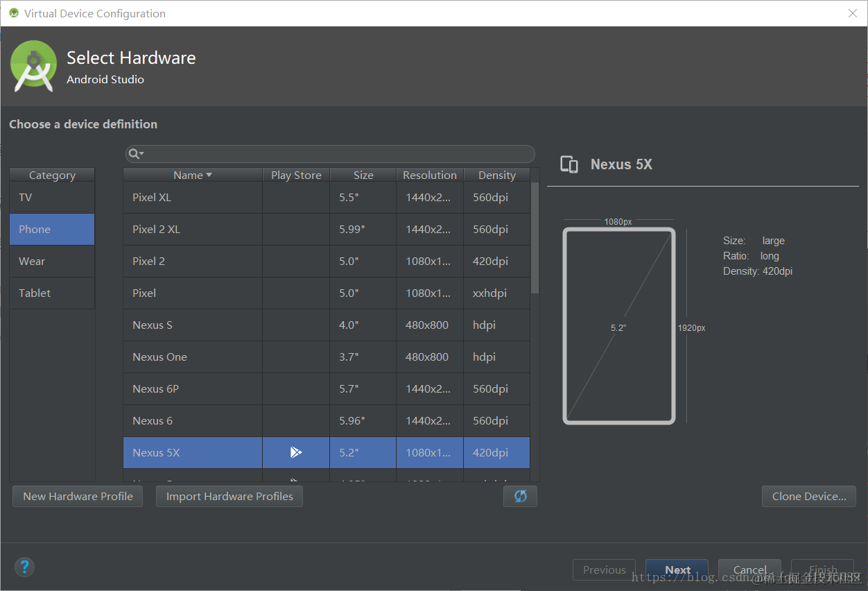Click the 3.7" size cell
The height and width of the screenshot is (591, 868).
(363, 357)
